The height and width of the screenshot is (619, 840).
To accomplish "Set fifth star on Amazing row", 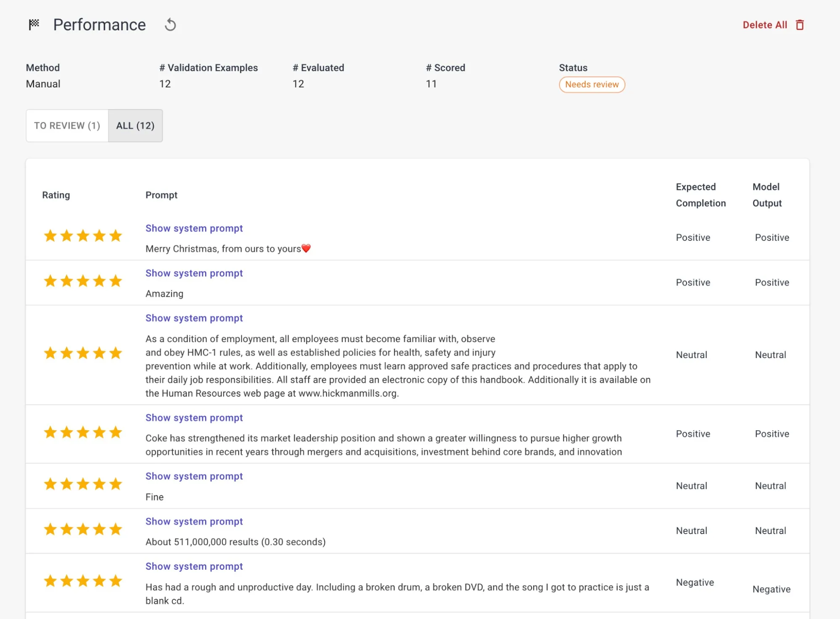I will pyautogui.click(x=116, y=281).
